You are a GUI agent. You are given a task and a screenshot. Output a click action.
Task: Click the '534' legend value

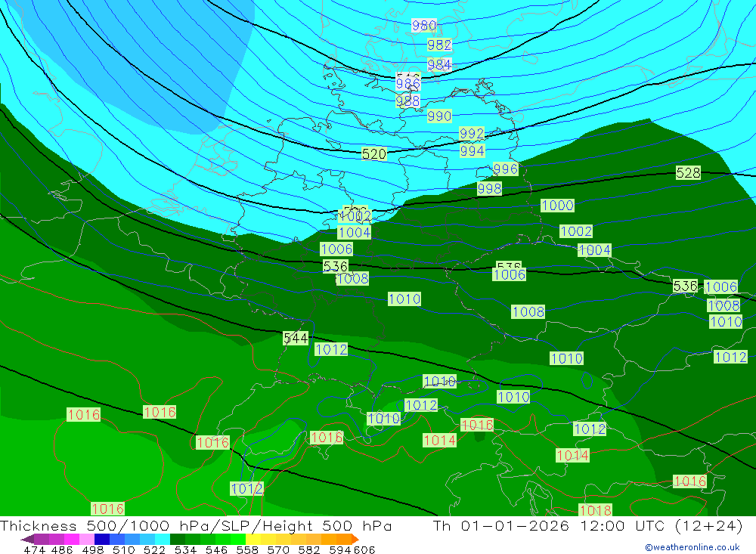pyautogui.click(x=185, y=550)
